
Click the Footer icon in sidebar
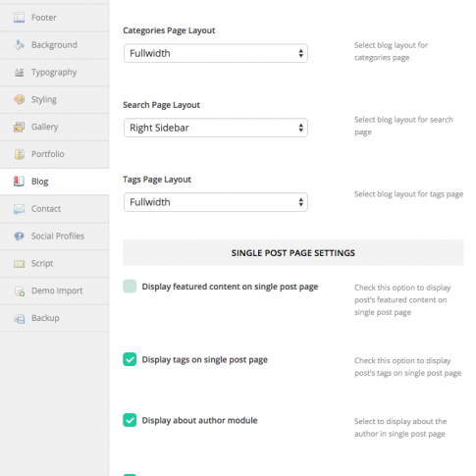coord(19,18)
